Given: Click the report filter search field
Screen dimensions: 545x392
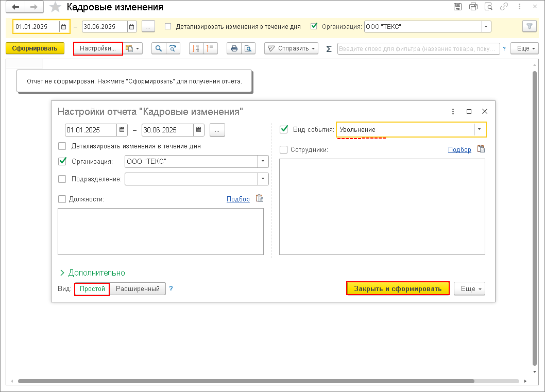Looking at the screenshot, I should 418,48.
